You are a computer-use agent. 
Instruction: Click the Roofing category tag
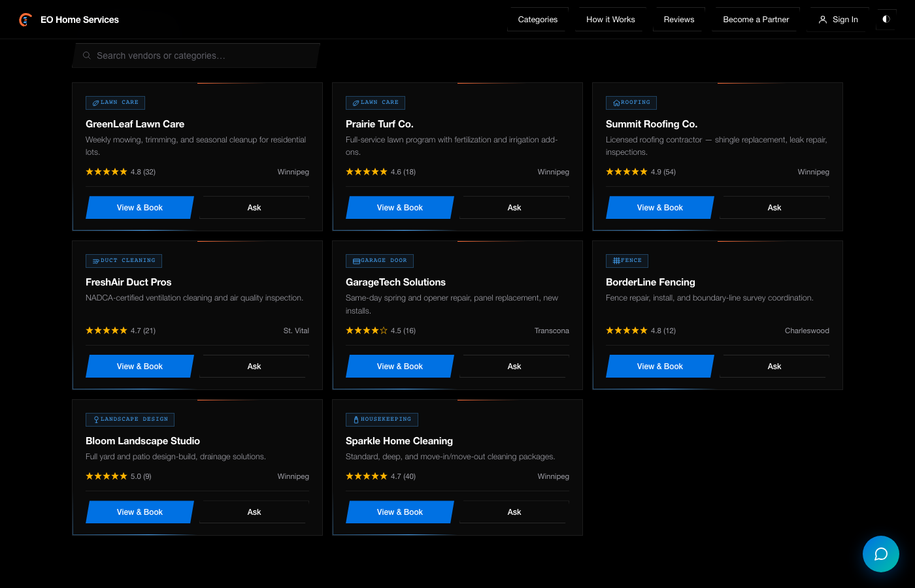tap(631, 103)
